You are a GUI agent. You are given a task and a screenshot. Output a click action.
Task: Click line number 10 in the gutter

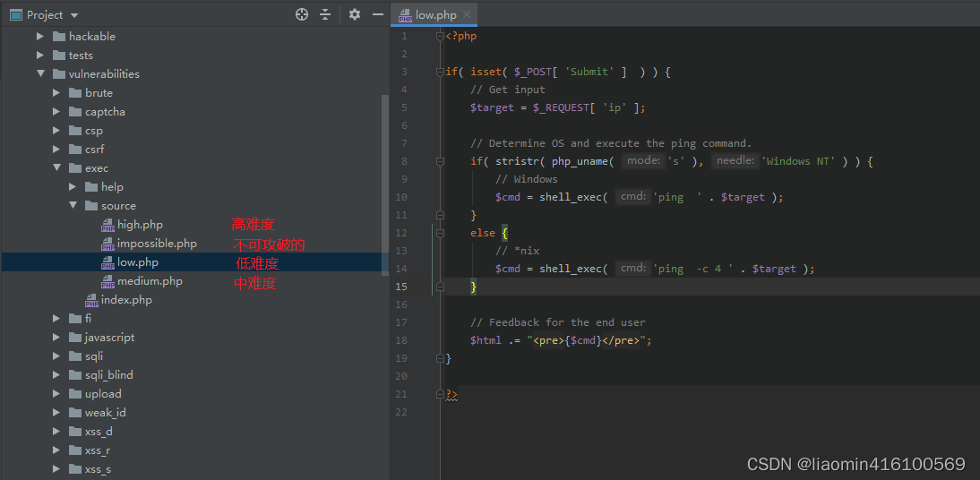(400, 197)
